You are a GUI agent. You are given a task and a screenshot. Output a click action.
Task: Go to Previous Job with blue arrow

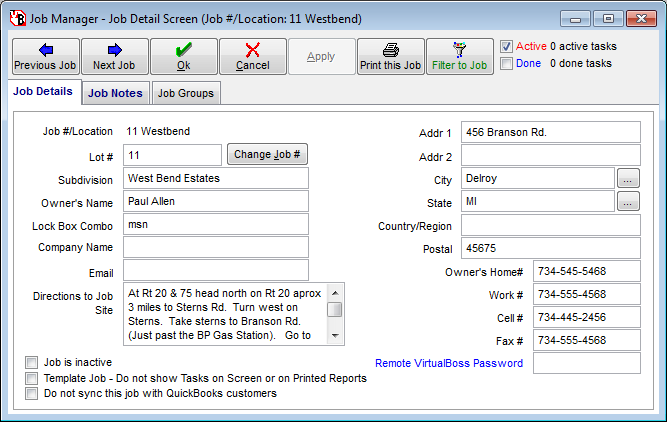[x=45, y=57]
